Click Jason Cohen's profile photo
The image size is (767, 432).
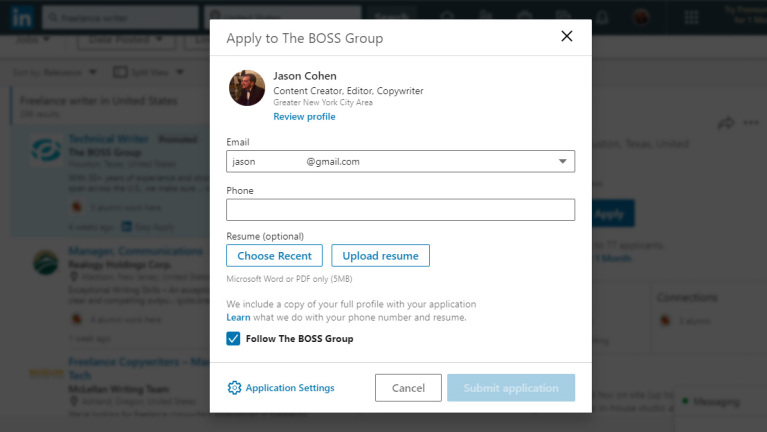tap(247, 88)
